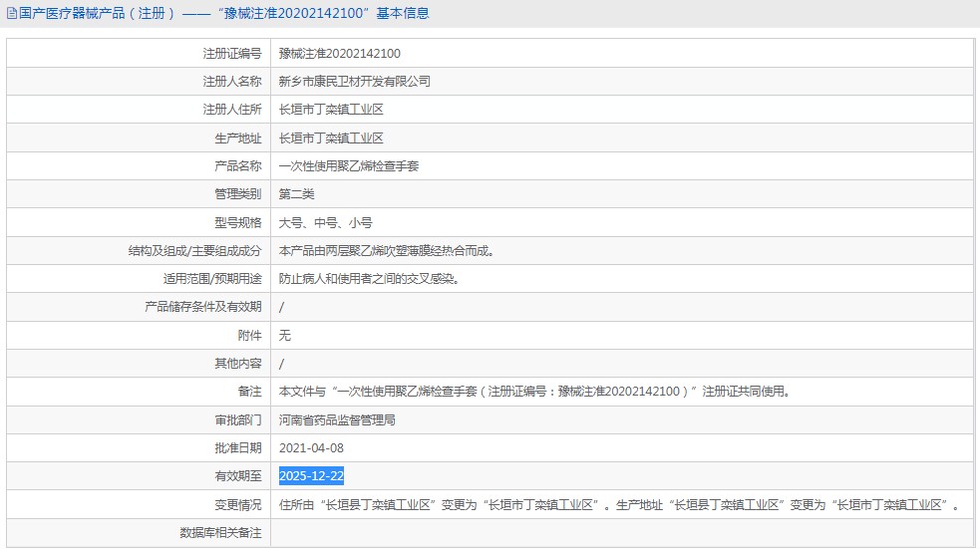Select the 备注 text starting 本文件与
980x551 pixels.
535,392
